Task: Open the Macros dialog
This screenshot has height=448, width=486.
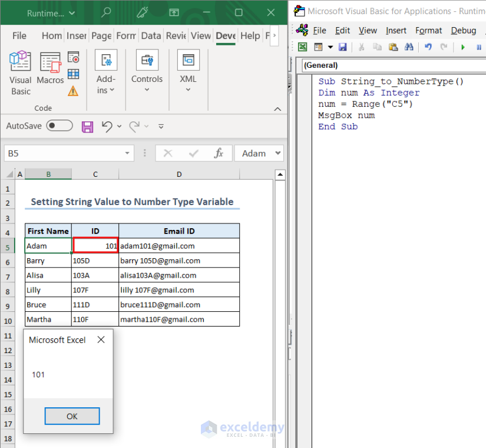Action: point(50,70)
